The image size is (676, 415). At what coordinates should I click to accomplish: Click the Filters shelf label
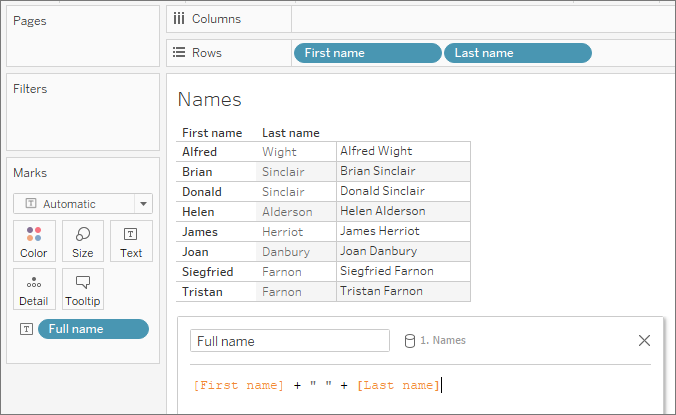[x=30, y=89]
